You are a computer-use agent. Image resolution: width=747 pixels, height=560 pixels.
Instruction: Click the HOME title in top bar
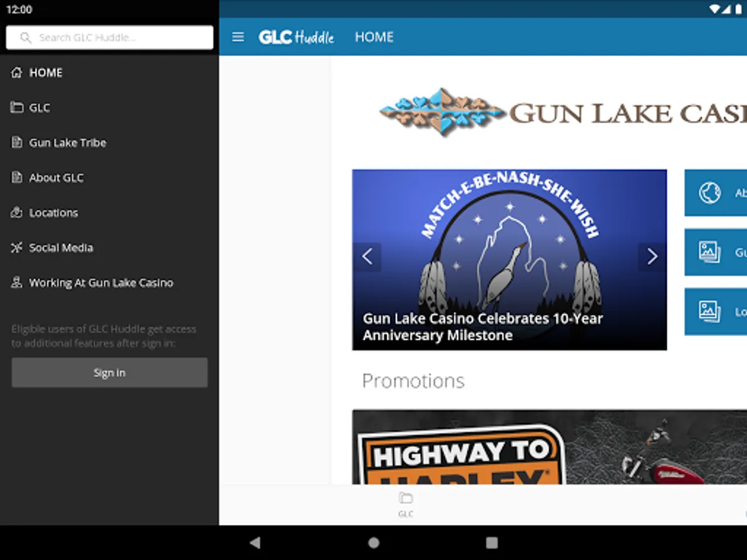(374, 37)
